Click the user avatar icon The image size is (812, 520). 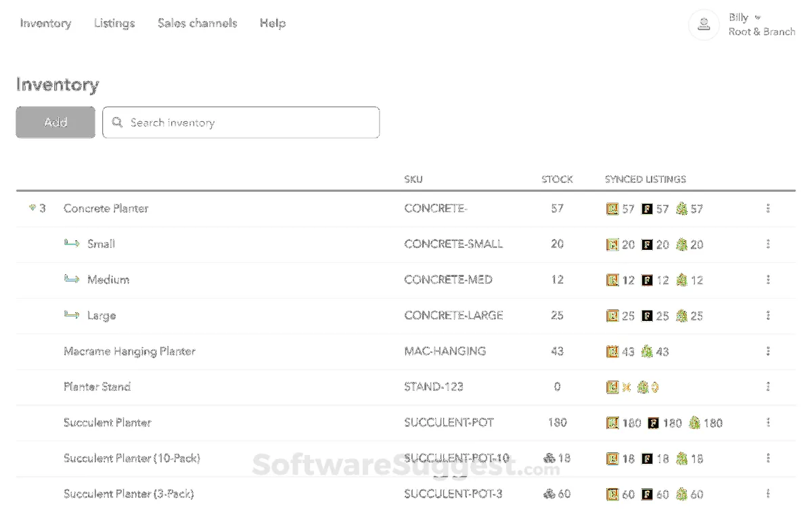pyautogui.click(x=704, y=24)
